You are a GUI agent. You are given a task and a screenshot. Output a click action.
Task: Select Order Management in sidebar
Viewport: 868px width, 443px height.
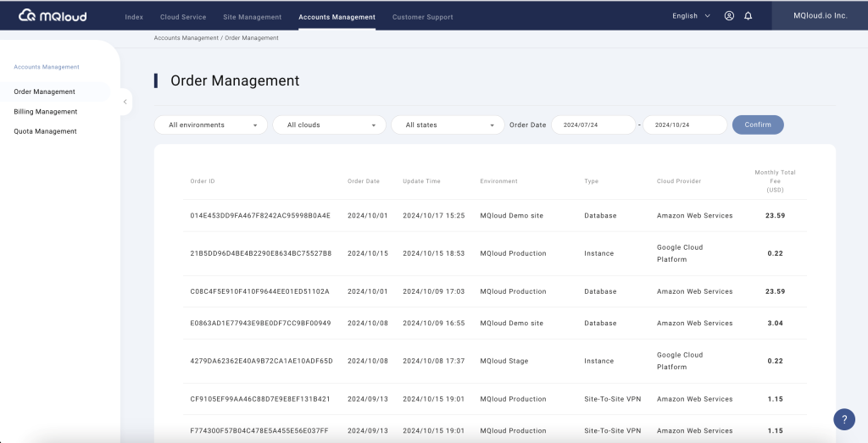point(44,91)
